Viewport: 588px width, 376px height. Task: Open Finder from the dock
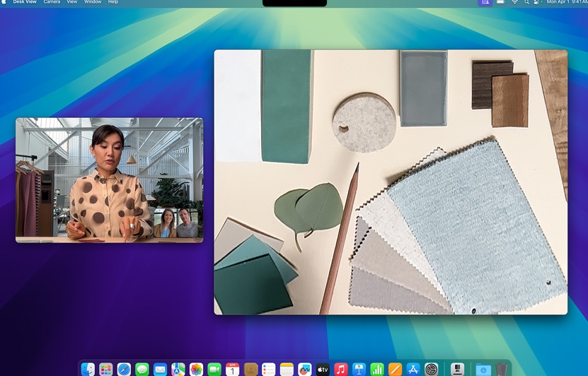(88, 370)
